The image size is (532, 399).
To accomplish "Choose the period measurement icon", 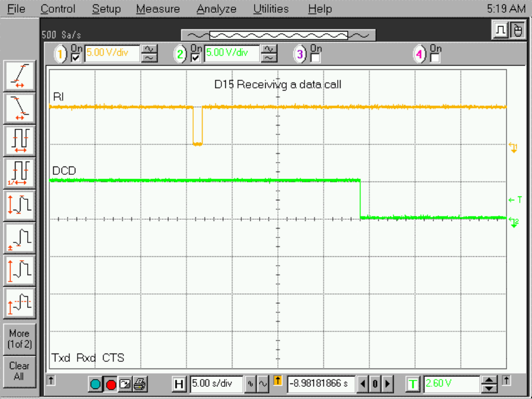I will (20, 141).
